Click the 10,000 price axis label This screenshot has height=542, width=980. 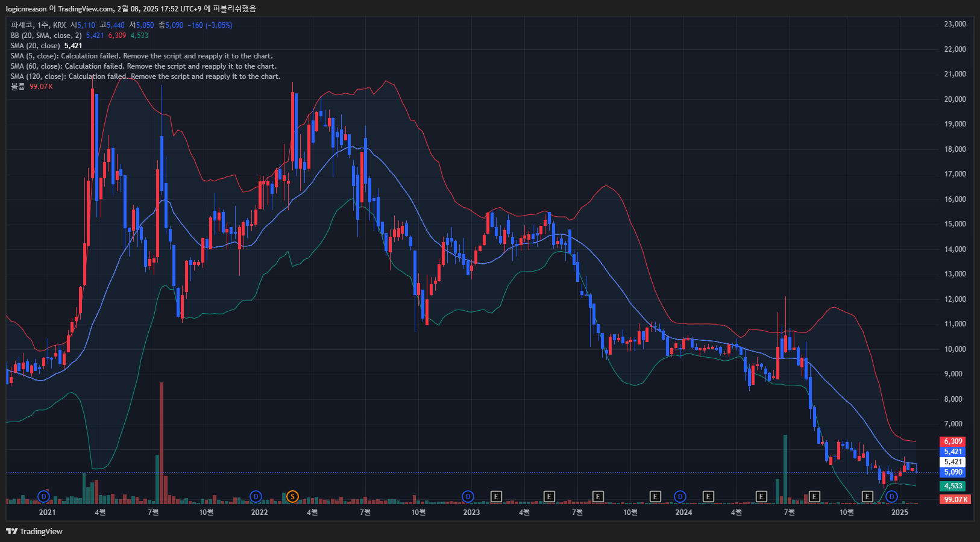click(x=955, y=349)
